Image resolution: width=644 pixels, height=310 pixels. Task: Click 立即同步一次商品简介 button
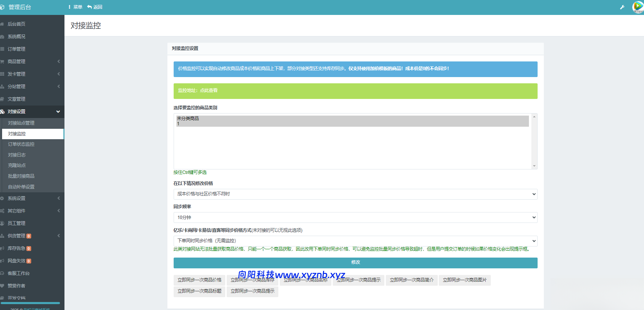(411, 280)
